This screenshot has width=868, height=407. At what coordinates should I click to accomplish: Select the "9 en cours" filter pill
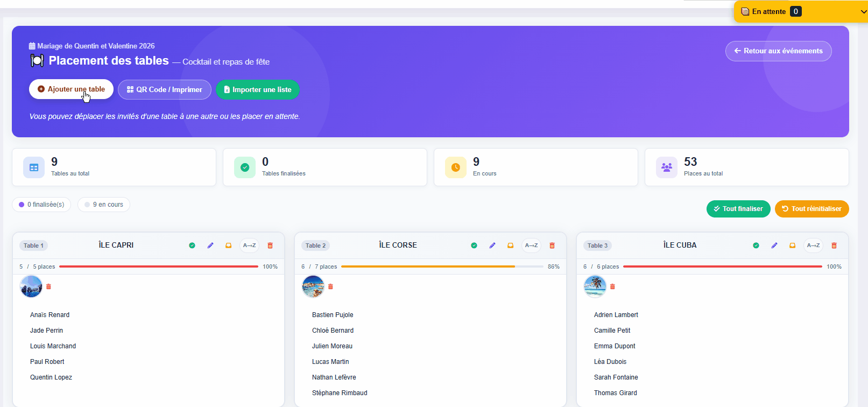coord(104,205)
